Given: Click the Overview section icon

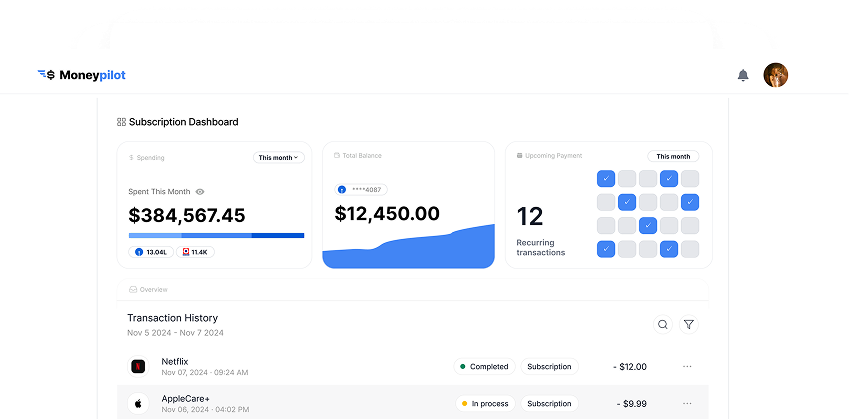Looking at the screenshot, I should pyautogui.click(x=133, y=290).
